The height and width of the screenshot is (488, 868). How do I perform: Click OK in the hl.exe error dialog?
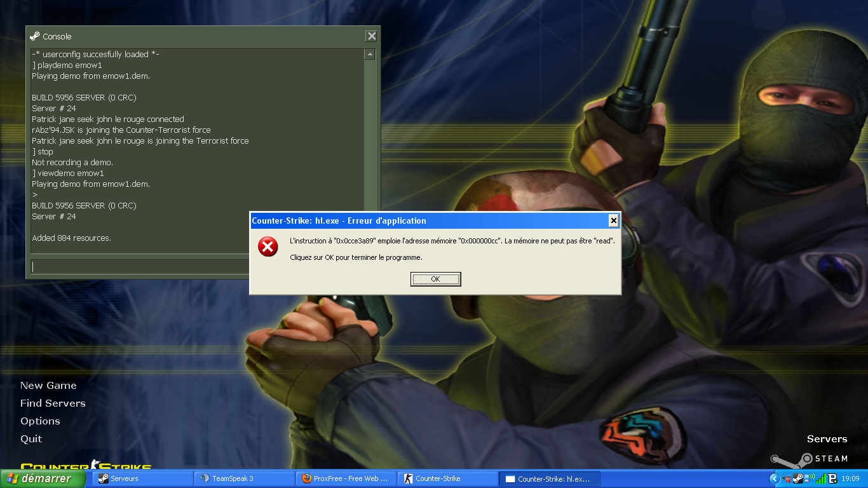coord(435,279)
